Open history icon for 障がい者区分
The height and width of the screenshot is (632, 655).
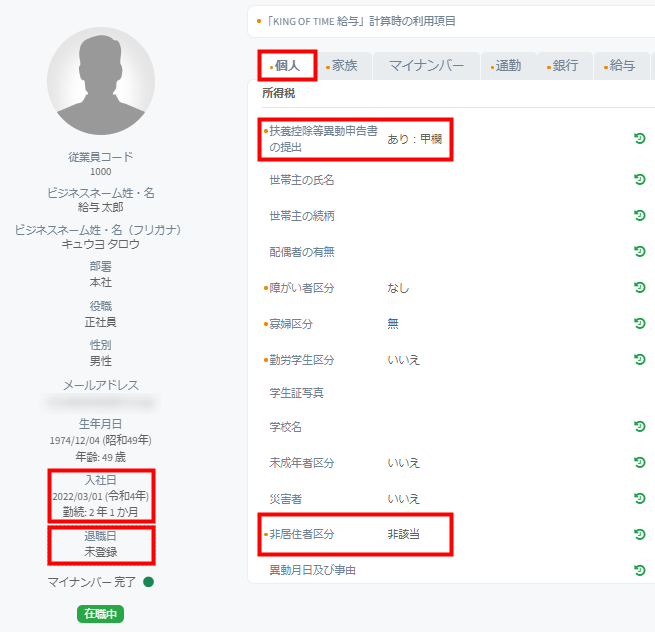pos(640,287)
